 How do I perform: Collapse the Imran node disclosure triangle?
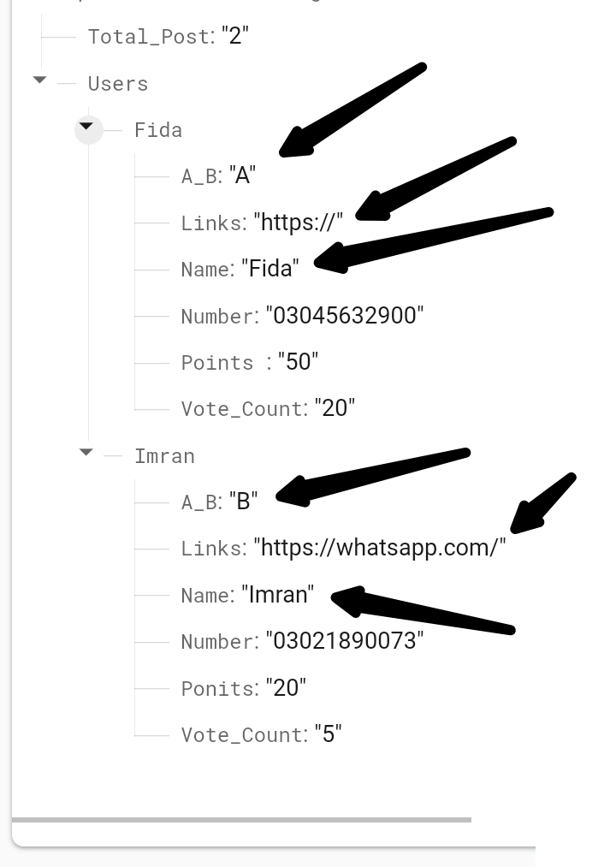(x=85, y=453)
